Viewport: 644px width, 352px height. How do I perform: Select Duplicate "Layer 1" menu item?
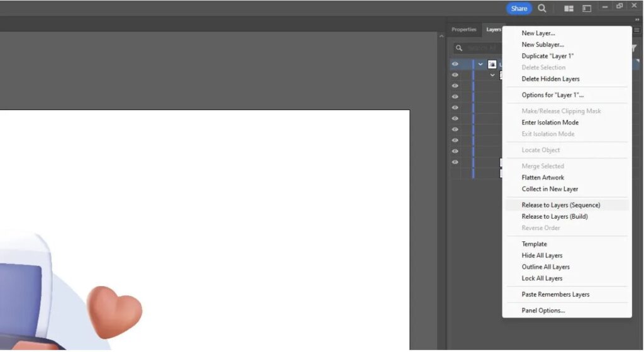(548, 56)
